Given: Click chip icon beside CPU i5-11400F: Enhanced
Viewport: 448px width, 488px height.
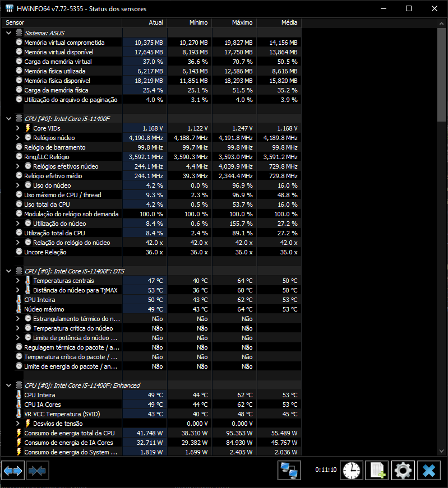Looking at the screenshot, I should [x=19, y=385].
